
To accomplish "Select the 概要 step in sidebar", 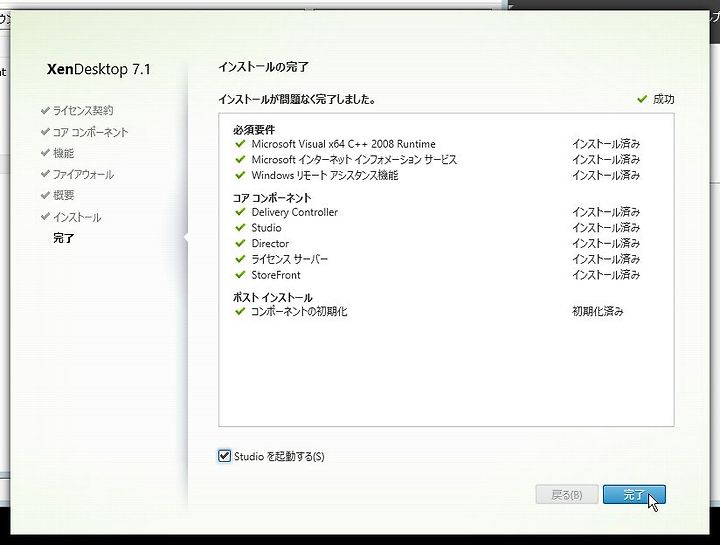I will coord(63,195).
